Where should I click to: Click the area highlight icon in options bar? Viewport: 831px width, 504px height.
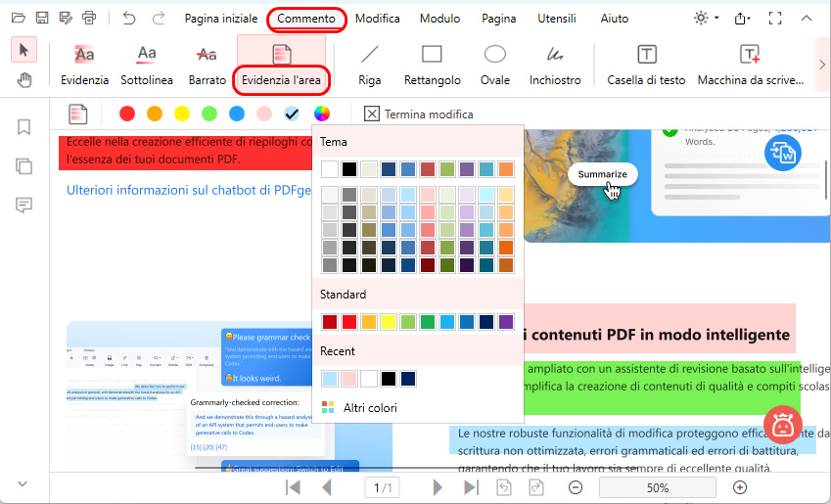tap(78, 114)
